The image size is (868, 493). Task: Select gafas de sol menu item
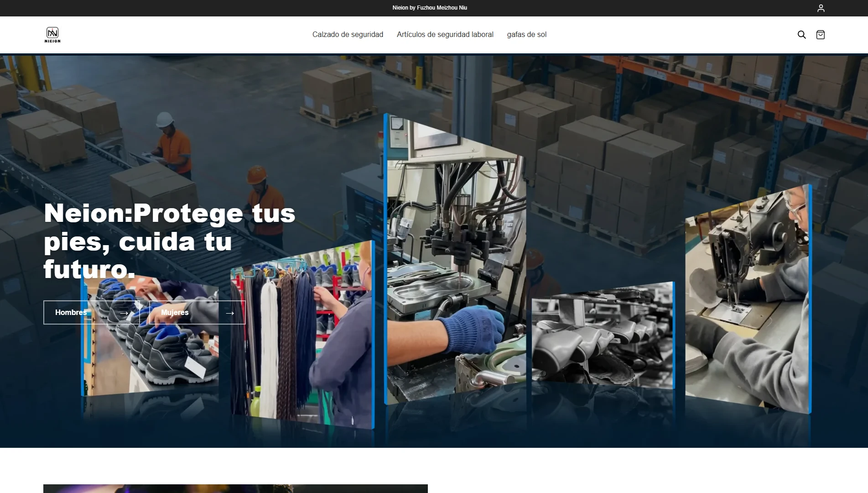pyautogui.click(x=526, y=35)
